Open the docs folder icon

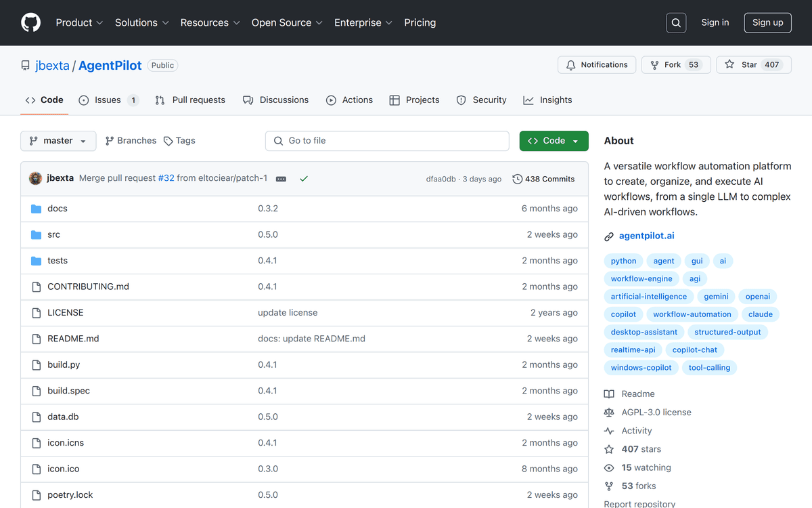(37, 209)
